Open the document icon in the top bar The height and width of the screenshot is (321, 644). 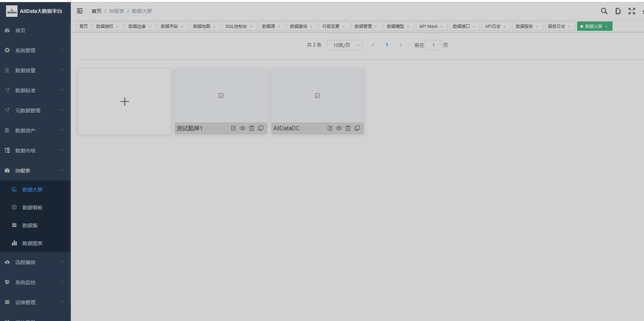click(618, 11)
